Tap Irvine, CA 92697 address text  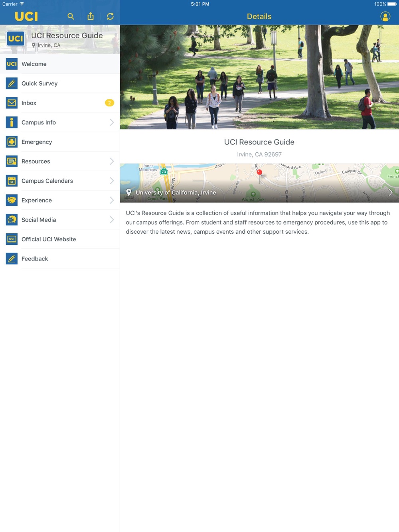(x=259, y=154)
